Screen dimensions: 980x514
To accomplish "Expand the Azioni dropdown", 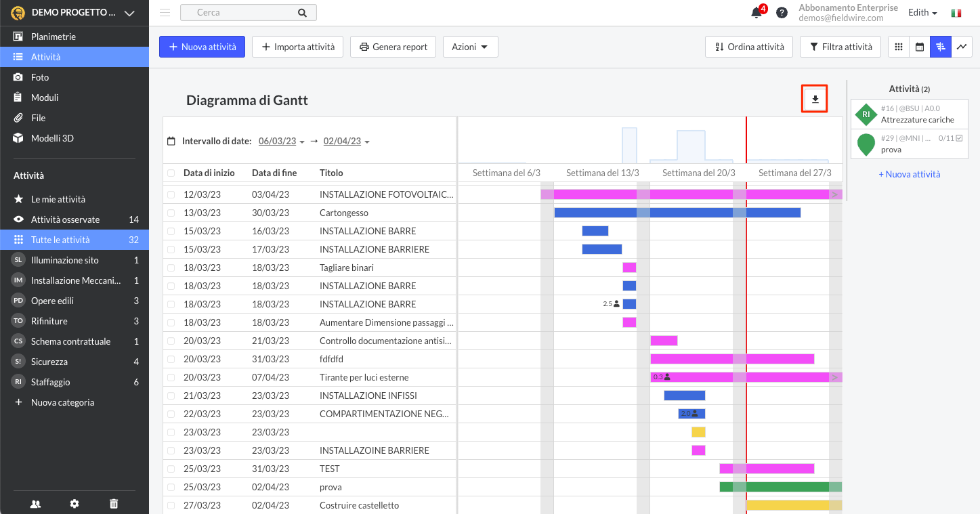I will pyautogui.click(x=470, y=47).
